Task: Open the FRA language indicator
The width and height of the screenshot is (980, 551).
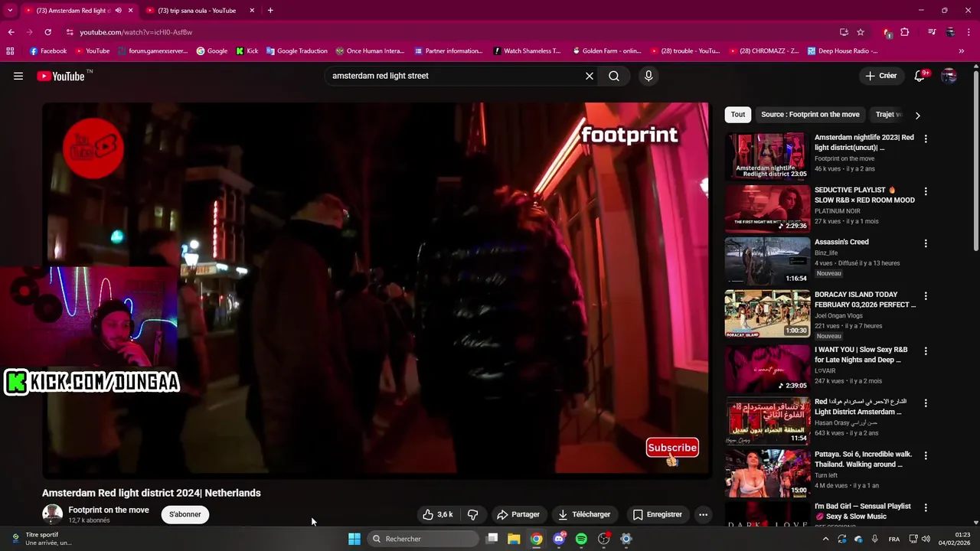Action: 894,539
